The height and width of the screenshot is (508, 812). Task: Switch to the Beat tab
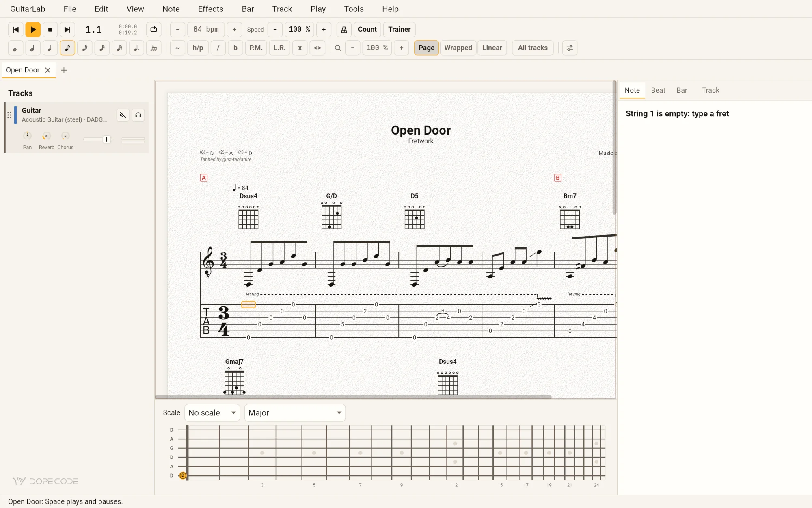pyautogui.click(x=658, y=90)
